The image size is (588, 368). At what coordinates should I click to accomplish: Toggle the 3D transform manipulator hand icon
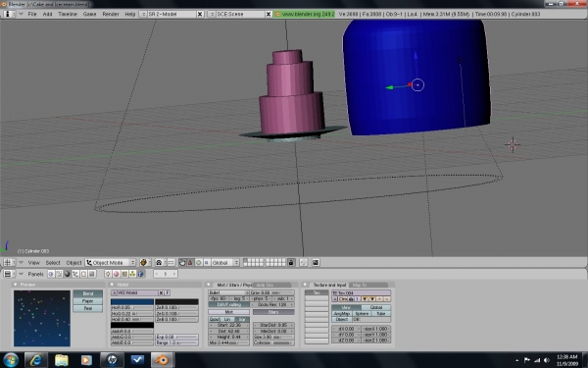point(182,262)
